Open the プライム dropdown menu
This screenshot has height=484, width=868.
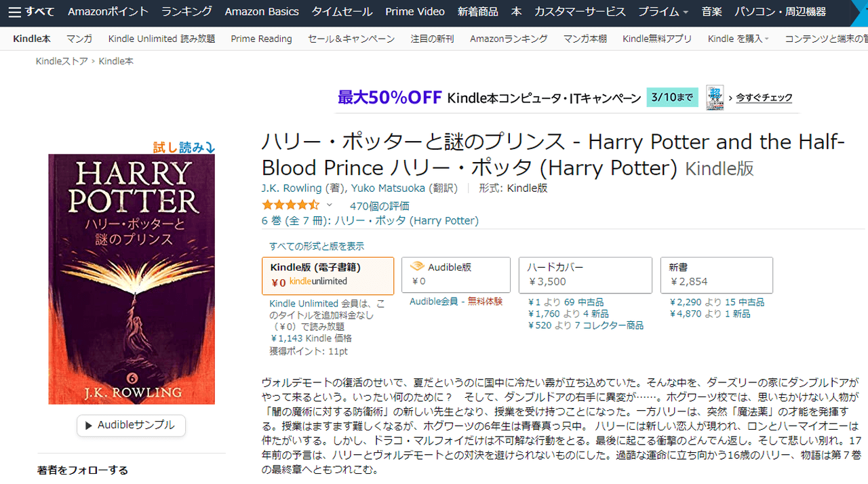663,12
